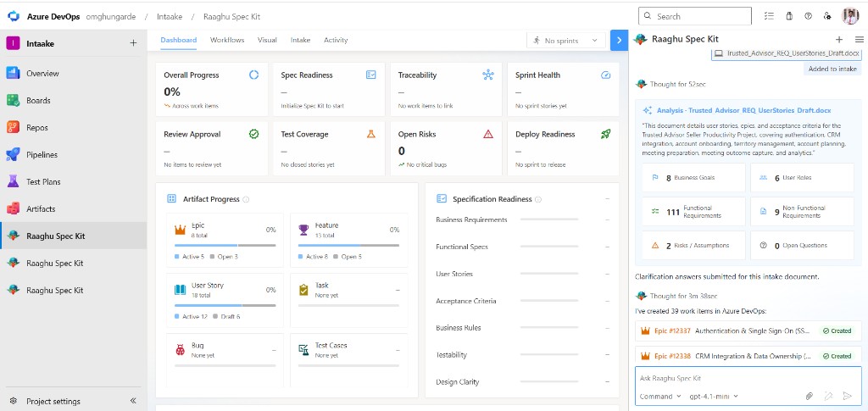Click the send message arrow icon
This screenshot has height=411, width=868.
click(x=847, y=396)
